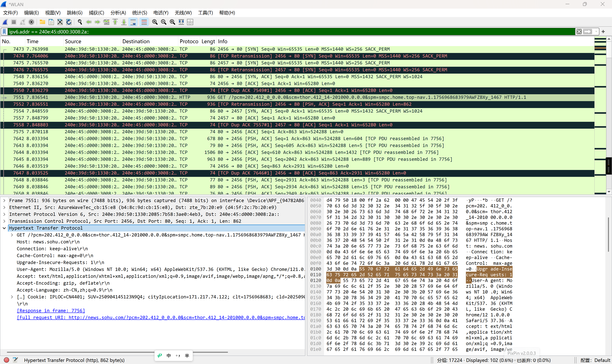Stop the running capture
The image size is (612, 364).
click(x=14, y=22)
